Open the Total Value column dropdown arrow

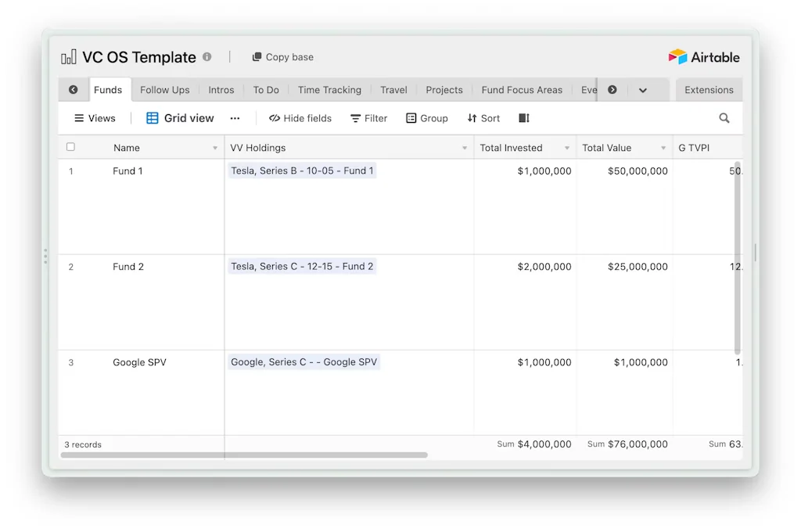click(663, 148)
